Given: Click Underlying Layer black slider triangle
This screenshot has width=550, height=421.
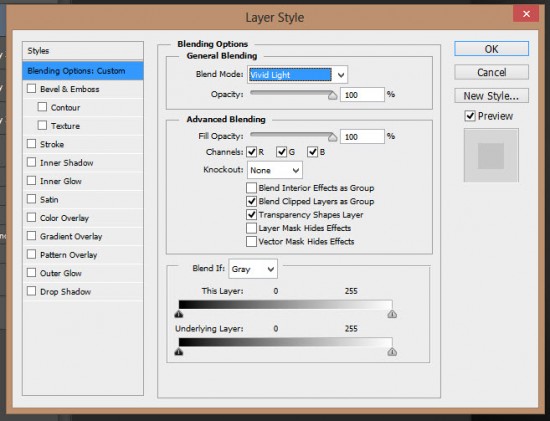Looking at the screenshot, I should [x=179, y=351].
